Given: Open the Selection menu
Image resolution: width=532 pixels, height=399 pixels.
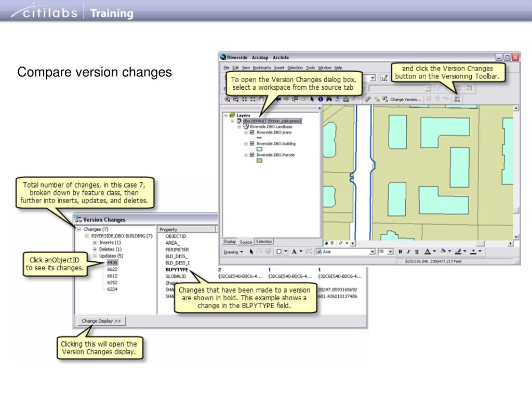Looking at the screenshot, I should point(295,68).
